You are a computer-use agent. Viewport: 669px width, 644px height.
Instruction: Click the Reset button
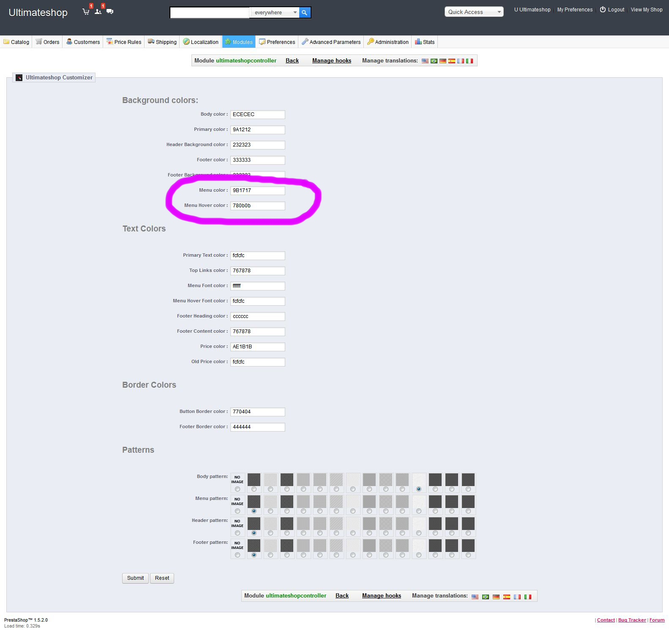coord(162,578)
